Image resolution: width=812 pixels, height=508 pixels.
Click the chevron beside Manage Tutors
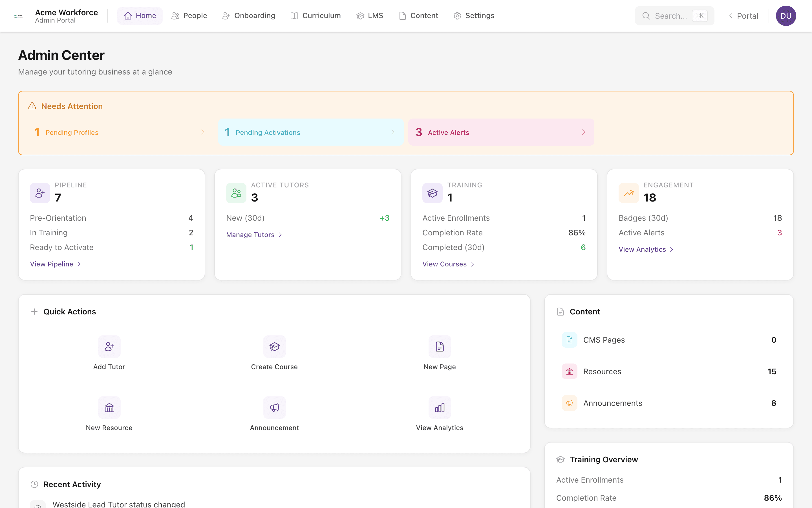pos(280,235)
